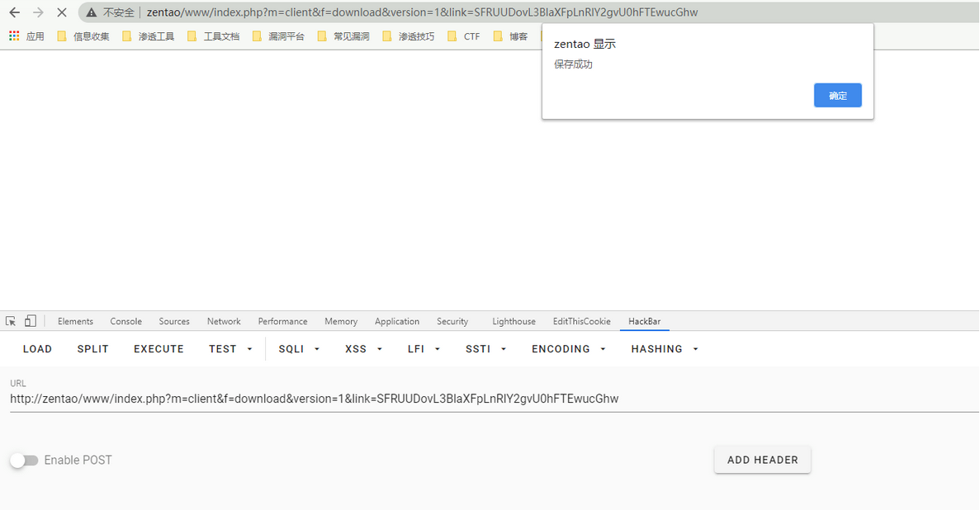Enable the POST toggle switch
Image resolution: width=980 pixels, height=510 pixels.
pyautogui.click(x=24, y=460)
